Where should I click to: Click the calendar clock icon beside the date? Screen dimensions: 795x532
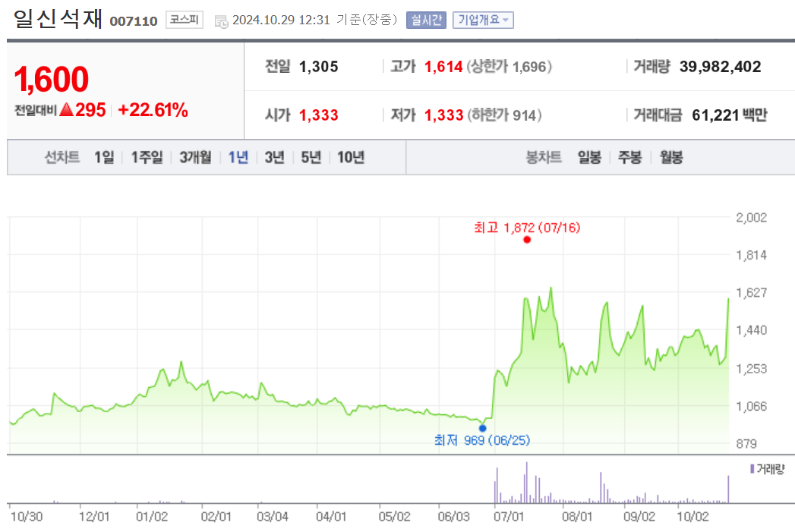coord(221,21)
